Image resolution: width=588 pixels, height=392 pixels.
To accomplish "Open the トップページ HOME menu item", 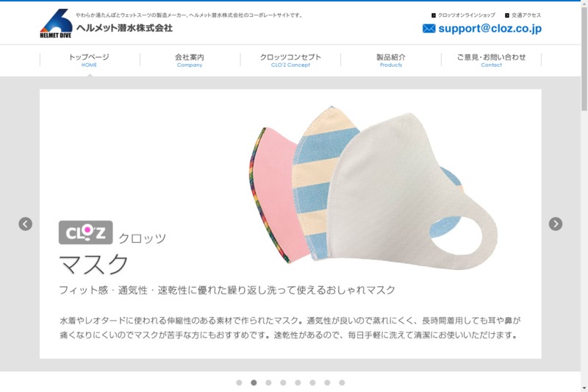I will click(89, 60).
